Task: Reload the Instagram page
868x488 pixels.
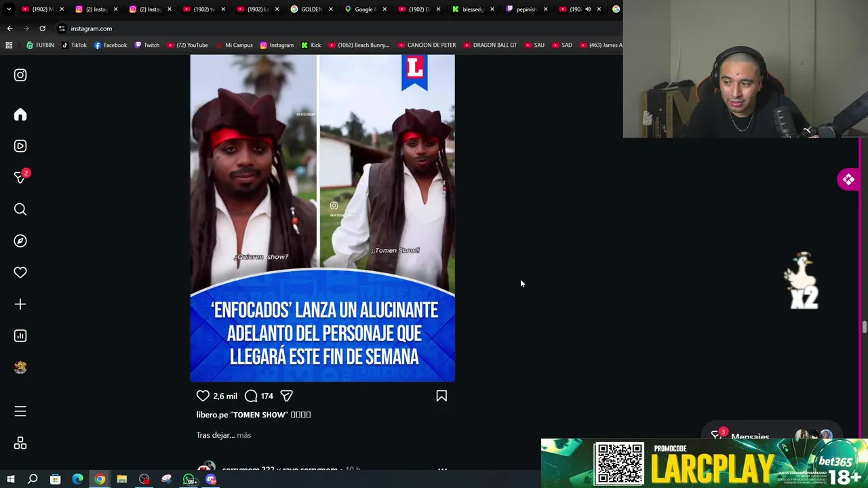Action: (42, 28)
